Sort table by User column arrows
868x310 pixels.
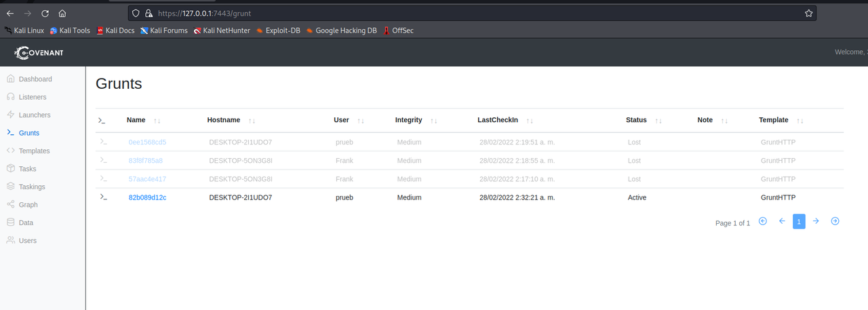pos(361,121)
